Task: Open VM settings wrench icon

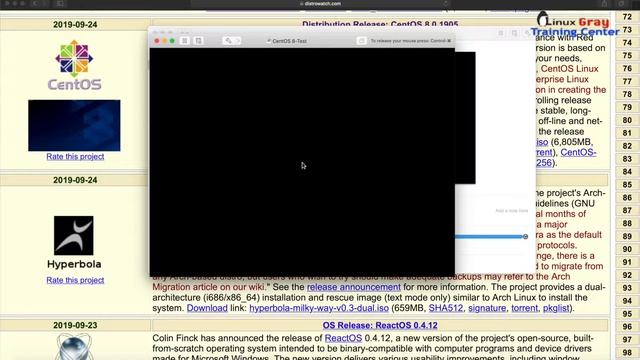Action: [228, 41]
